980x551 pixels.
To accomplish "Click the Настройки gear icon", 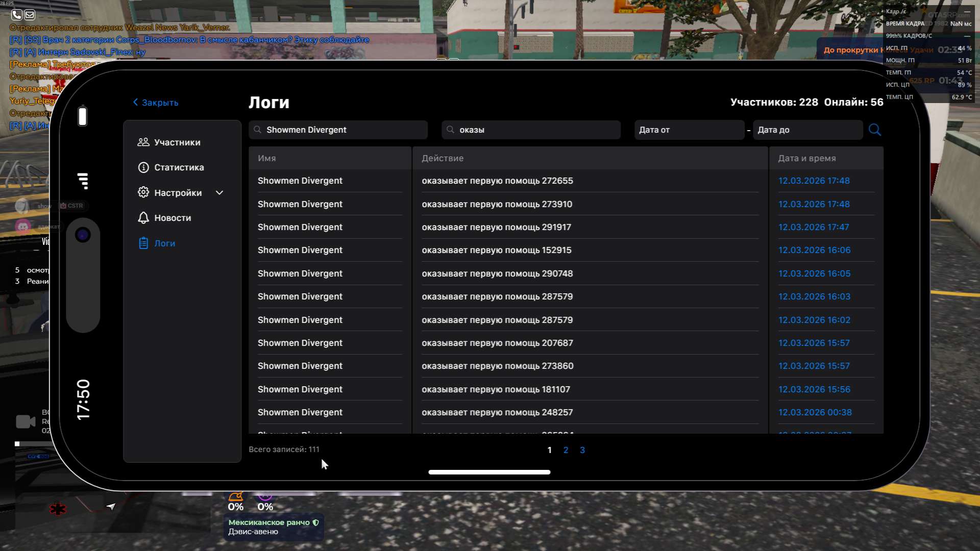I will tap(143, 192).
